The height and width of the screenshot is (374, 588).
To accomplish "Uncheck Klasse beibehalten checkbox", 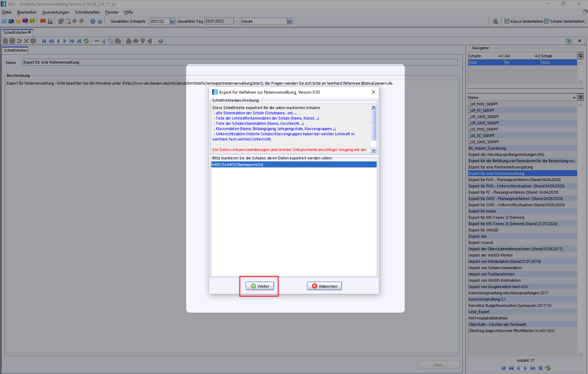I will (x=507, y=21).
